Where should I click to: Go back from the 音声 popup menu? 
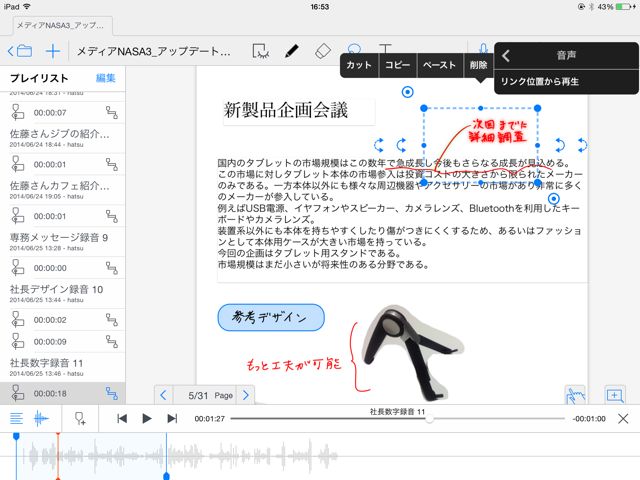point(506,56)
